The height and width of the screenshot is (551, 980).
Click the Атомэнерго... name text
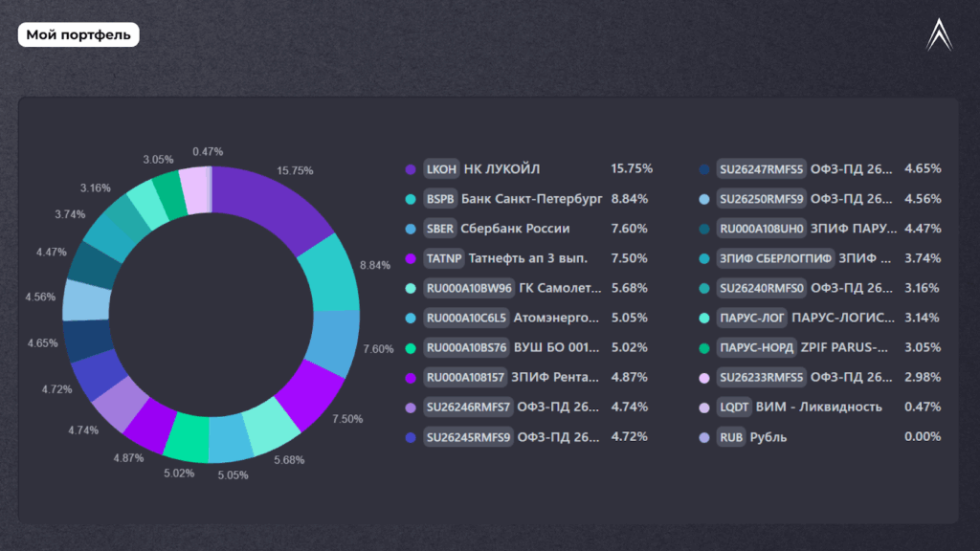click(x=556, y=318)
